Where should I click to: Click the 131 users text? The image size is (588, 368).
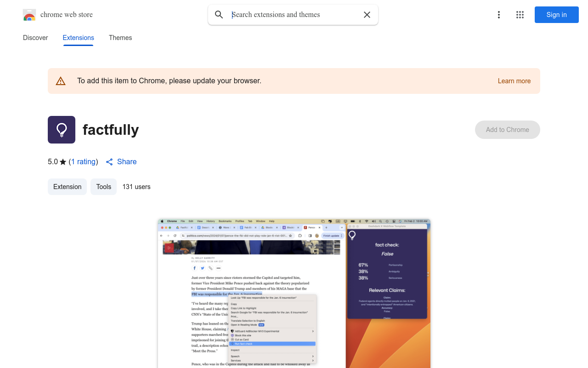coord(136,187)
